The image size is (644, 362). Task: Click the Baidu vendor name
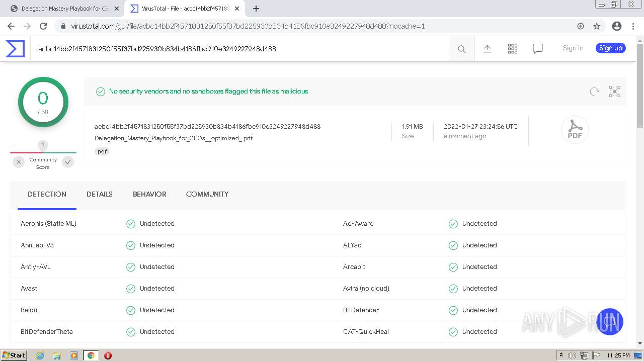click(x=29, y=310)
